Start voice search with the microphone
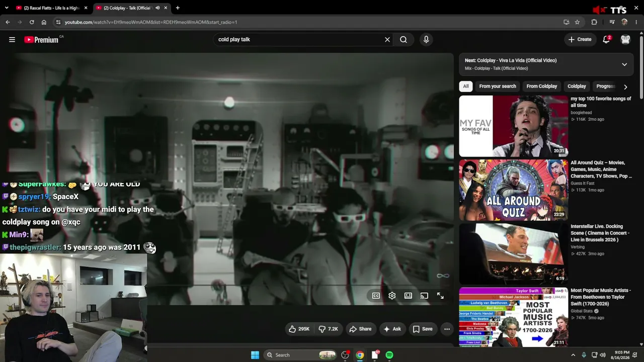 pos(426,39)
